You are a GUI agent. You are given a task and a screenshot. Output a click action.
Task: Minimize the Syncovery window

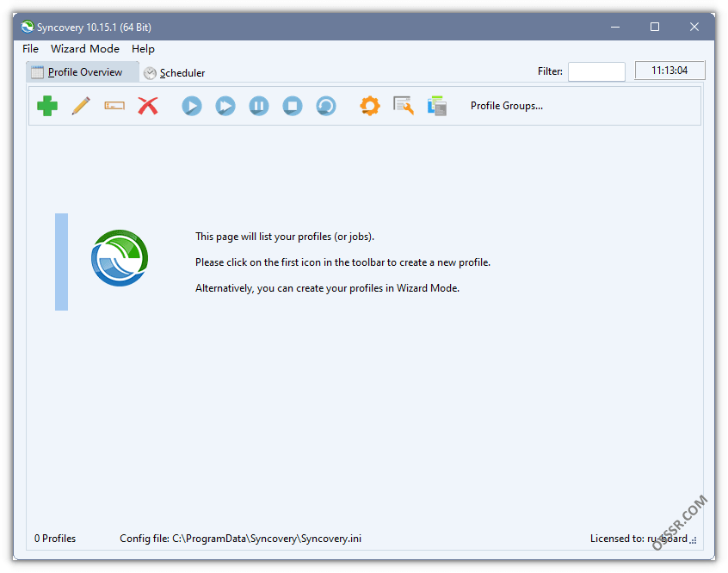[615, 27]
